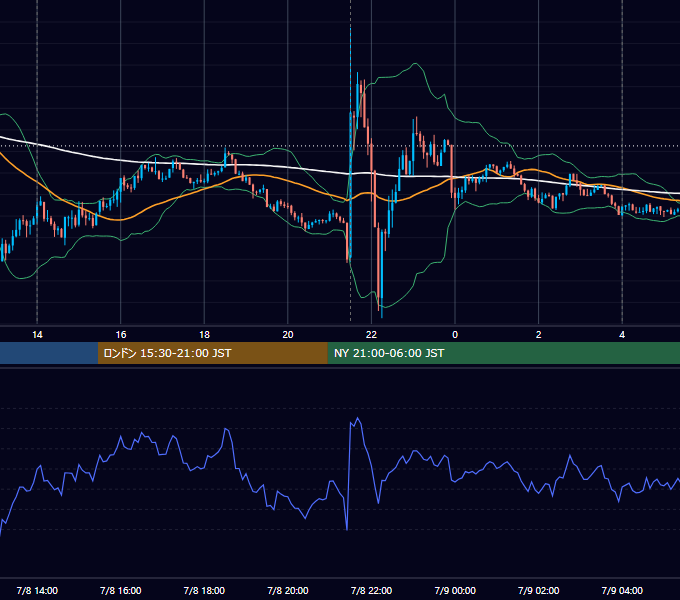Click the 7/8 18:00 label on indicator axis
The height and width of the screenshot is (600, 680).
[x=204, y=590]
